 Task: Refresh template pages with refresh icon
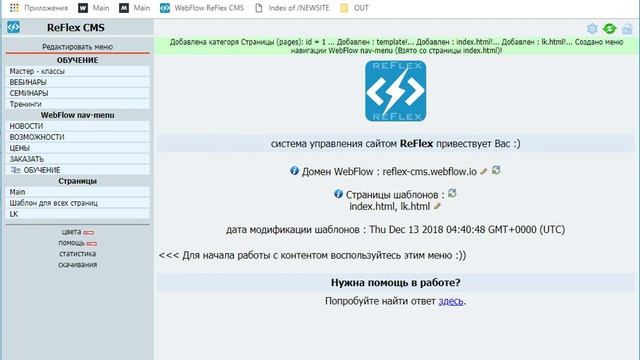click(452, 193)
